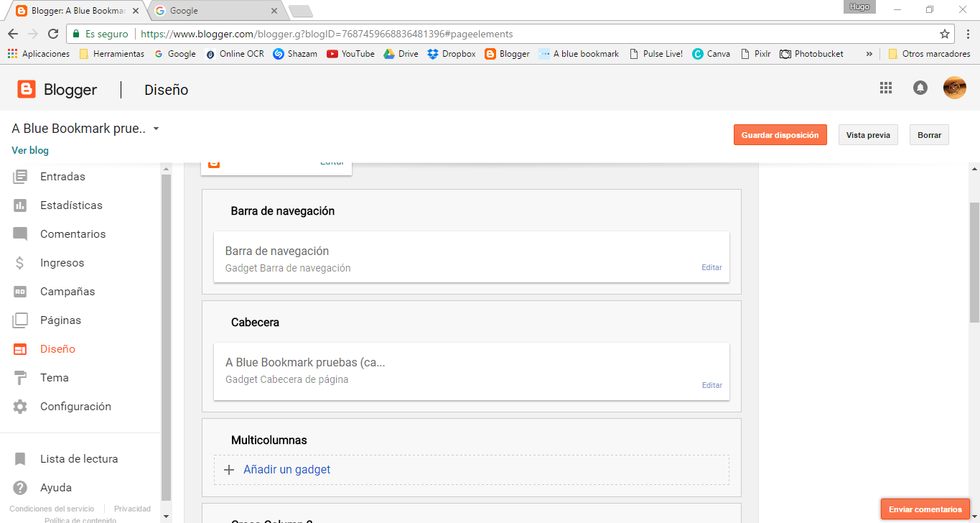Image resolution: width=980 pixels, height=523 pixels.
Task: Open Ingresos in sidebar menu
Action: pyautogui.click(x=62, y=263)
